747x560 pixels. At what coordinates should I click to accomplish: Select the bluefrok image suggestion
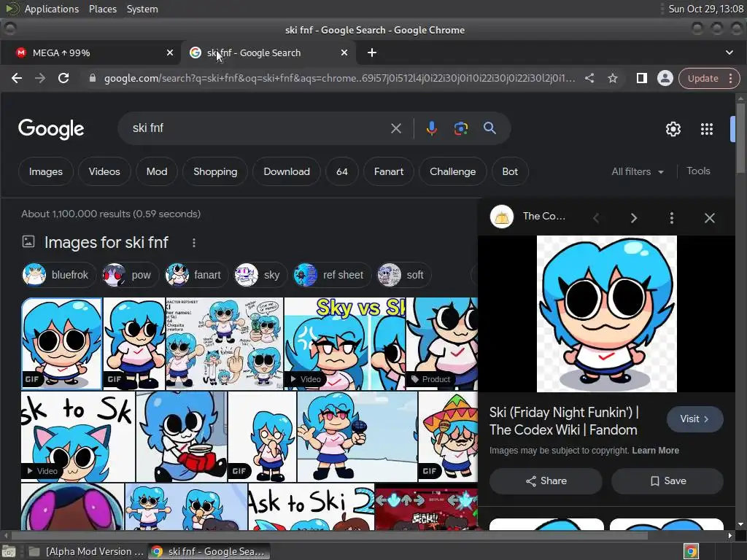pos(58,275)
